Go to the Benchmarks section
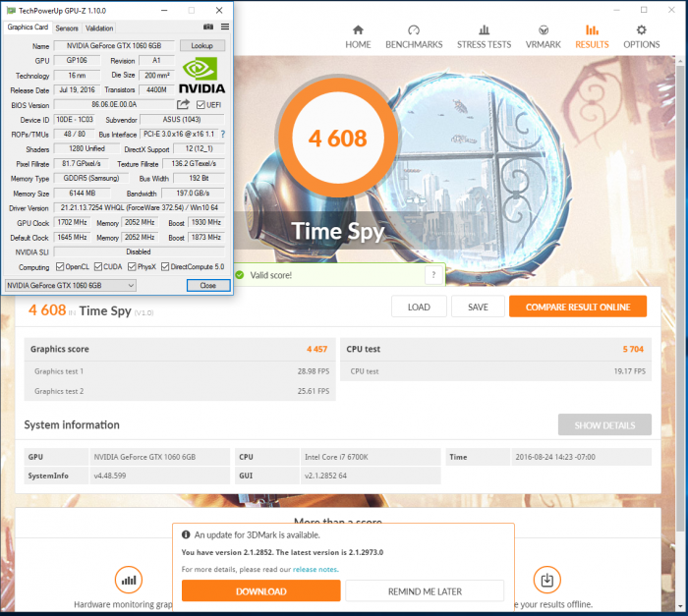This screenshot has width=688, height=616. pos(414,37)
